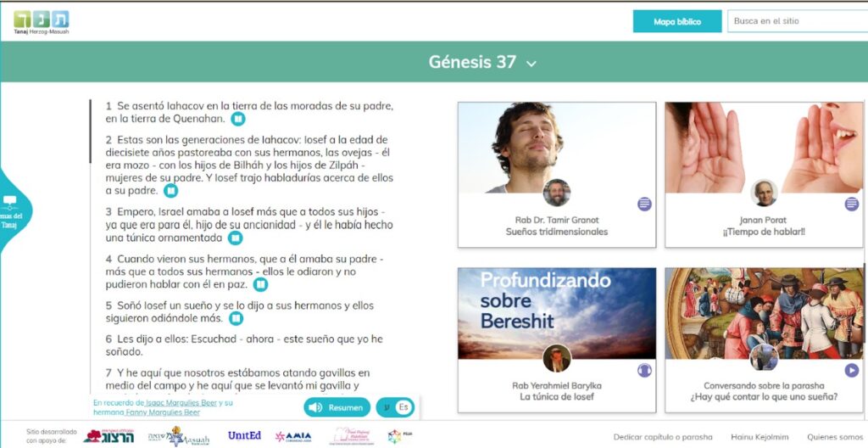Open commentary icon beside verse 1
The width and height of the screenshot is (868, 448).
(x=238, y=119)
